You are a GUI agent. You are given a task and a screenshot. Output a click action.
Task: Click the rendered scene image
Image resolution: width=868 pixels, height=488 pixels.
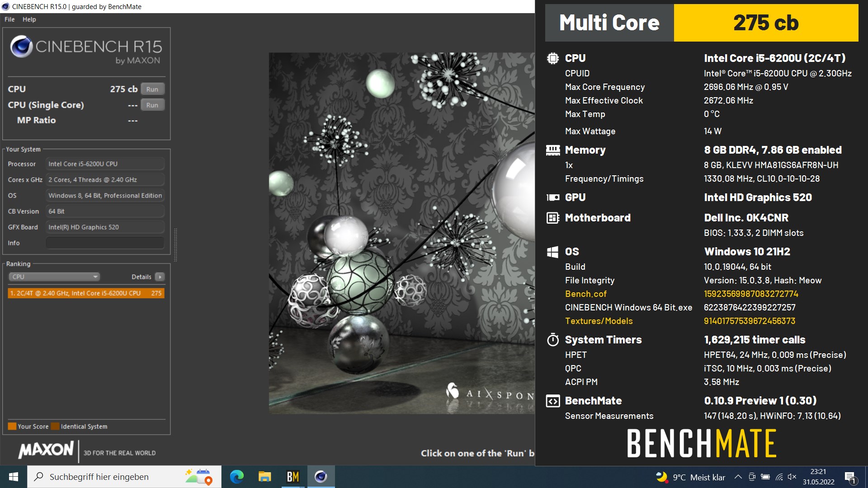(401, 233)
